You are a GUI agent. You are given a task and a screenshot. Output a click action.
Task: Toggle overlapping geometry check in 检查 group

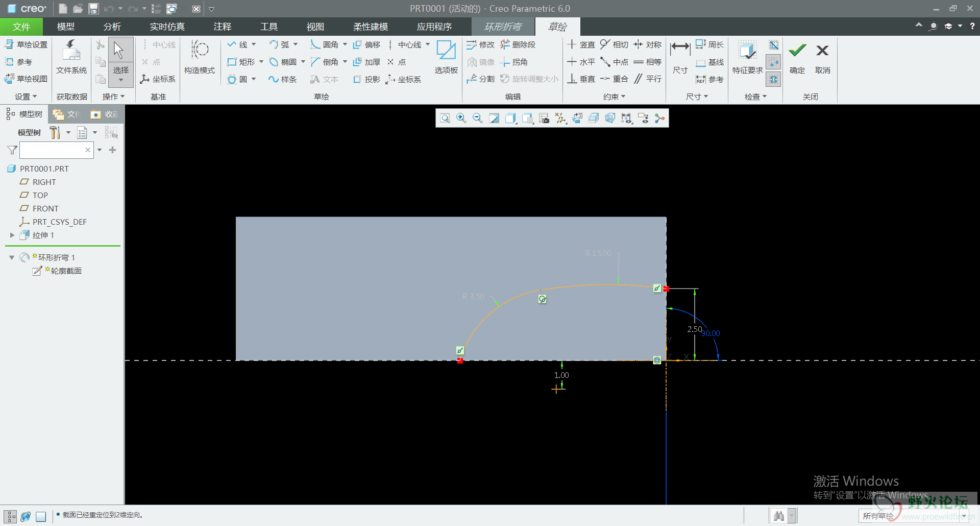pyautogui.click(x=773, y=45)
